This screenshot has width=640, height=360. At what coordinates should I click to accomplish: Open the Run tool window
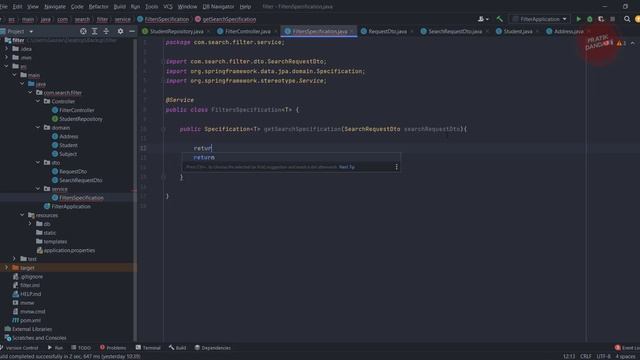(x=55, y=348)
